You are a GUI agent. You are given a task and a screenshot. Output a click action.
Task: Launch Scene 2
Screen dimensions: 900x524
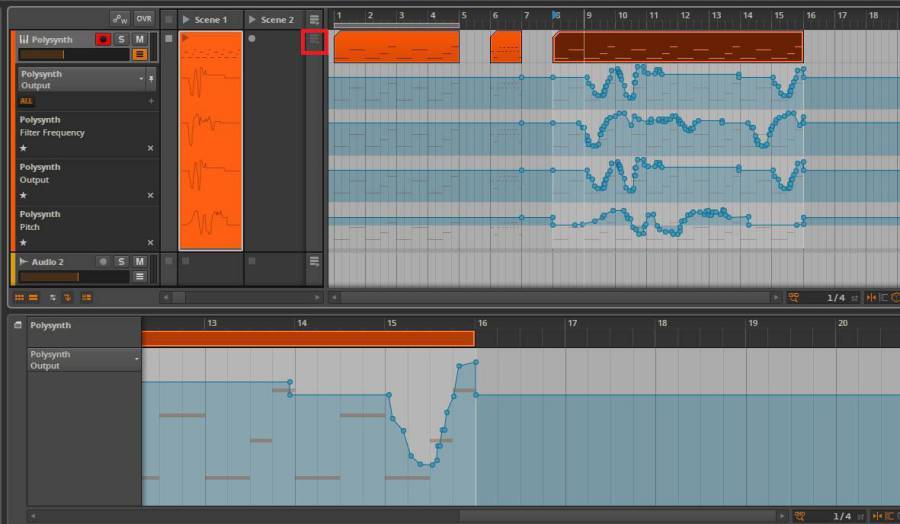(252, 19)
